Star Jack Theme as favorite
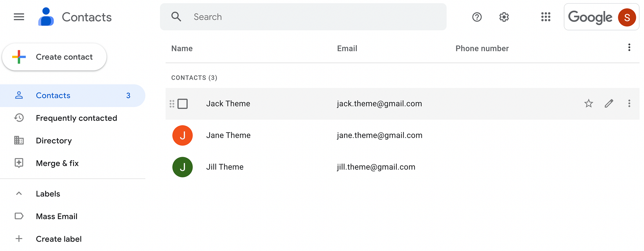Viewport: 644px width, 251px height. [588, 104]
